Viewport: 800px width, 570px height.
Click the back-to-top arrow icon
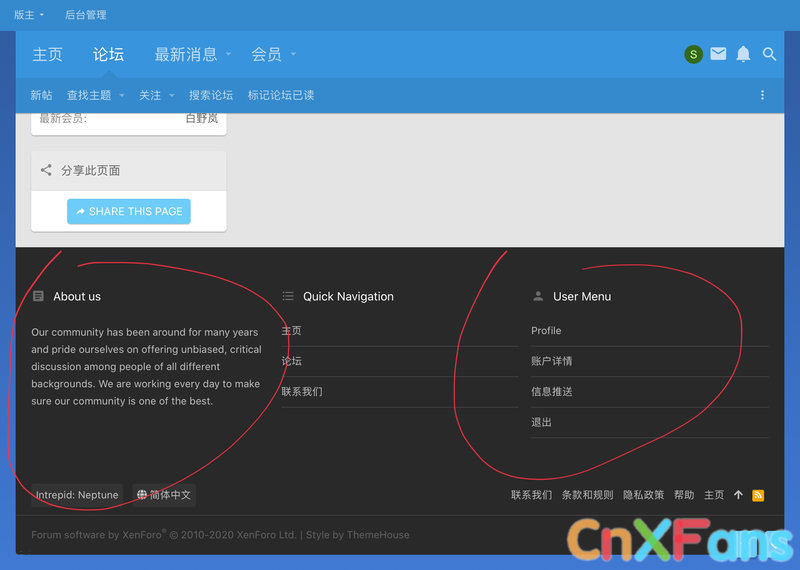[x=738, y=495]
